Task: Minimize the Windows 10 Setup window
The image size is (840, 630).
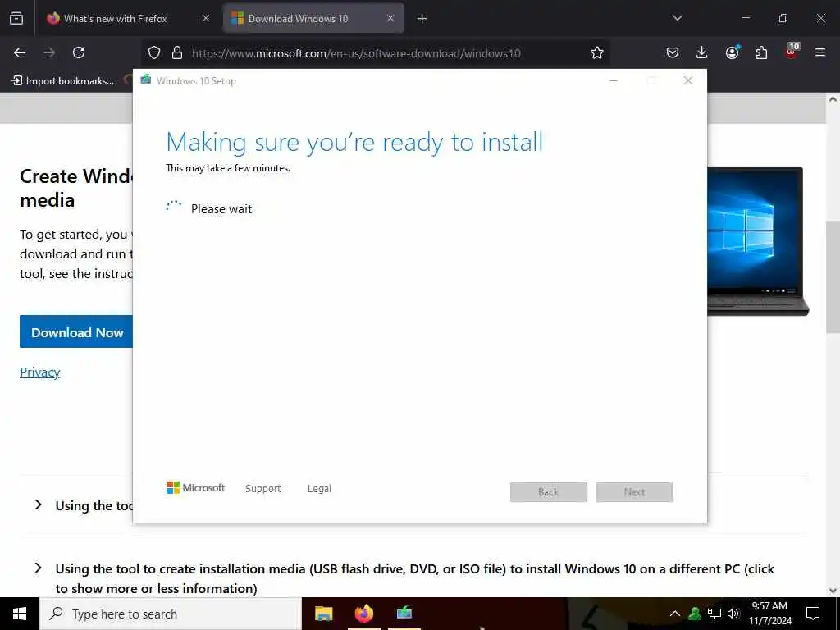Action: coord(614,81)
